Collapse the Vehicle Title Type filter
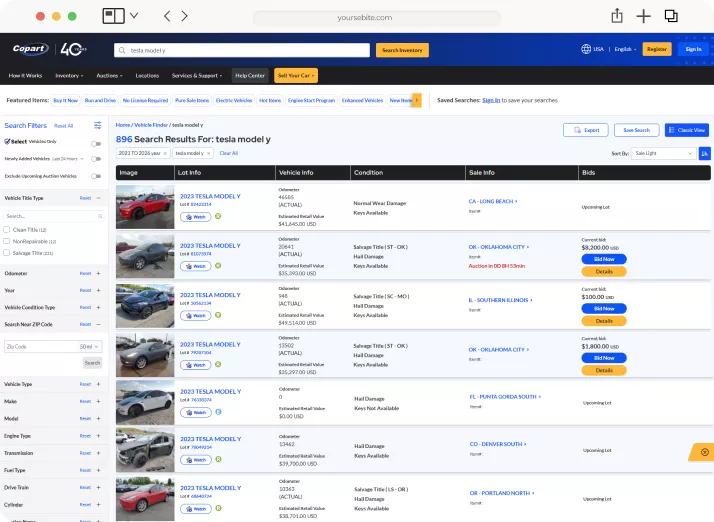This screenshot has width=714, height=522. click(x=98, y=198)
